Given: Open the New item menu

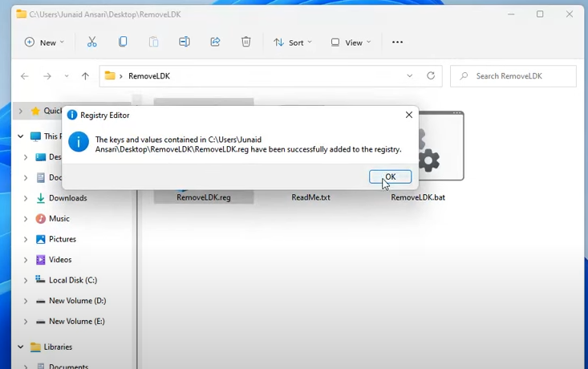Looking at the screenshot, I should tap(44, 43).
